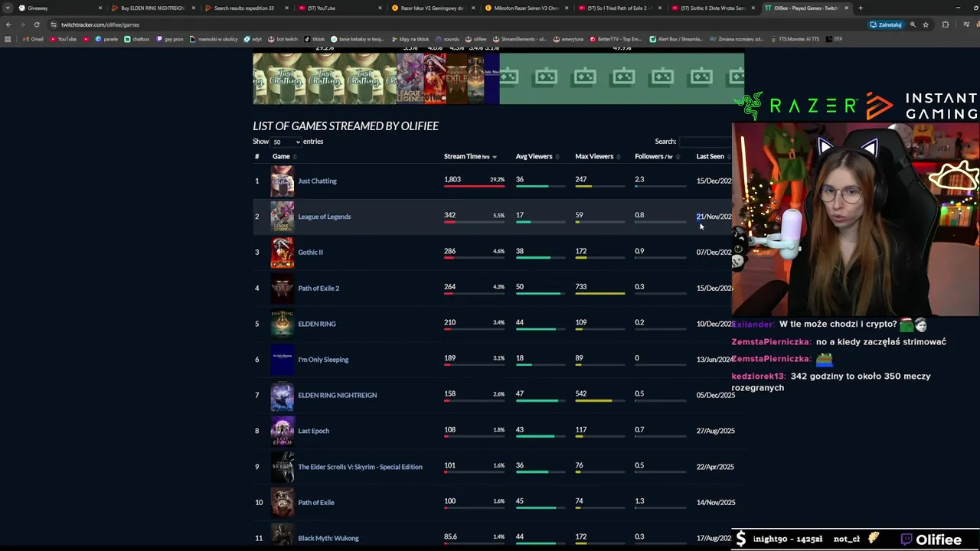
Task: Click the Path of Exile 2 max viewers bar
Action: (600, 294)
